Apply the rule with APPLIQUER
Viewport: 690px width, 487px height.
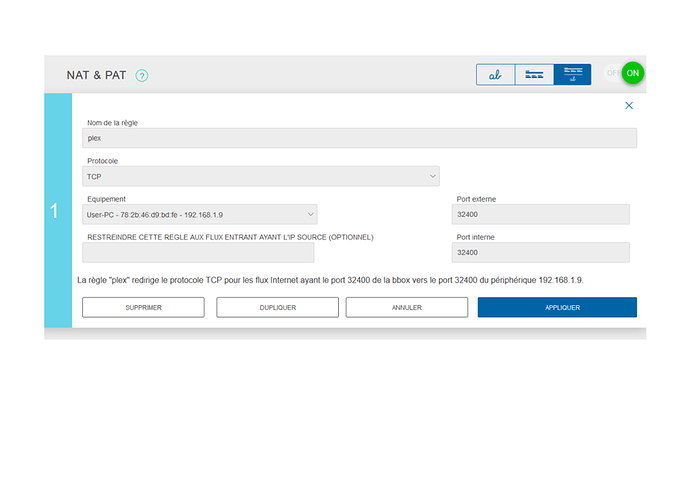(x=558, y=308)
